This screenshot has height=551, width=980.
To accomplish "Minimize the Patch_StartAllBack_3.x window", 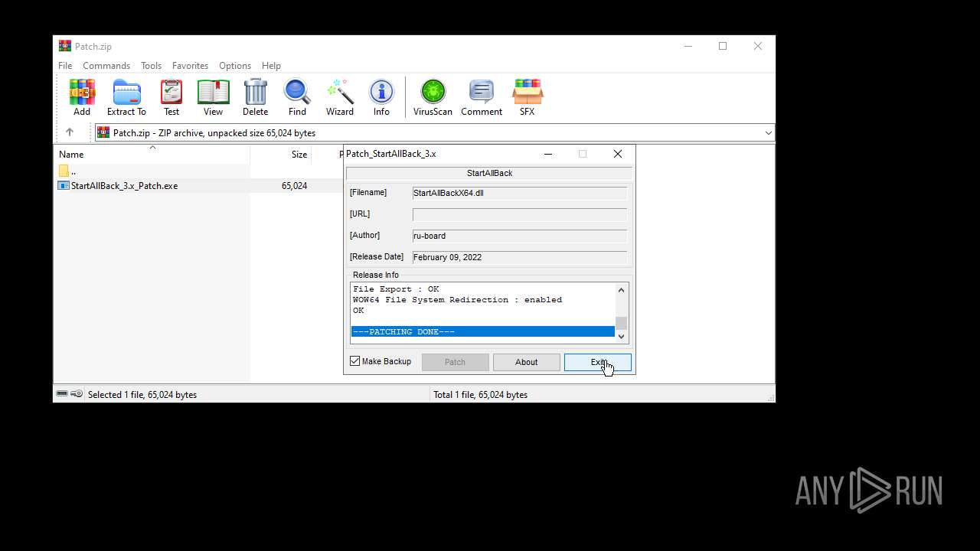I will coord(548,154).
